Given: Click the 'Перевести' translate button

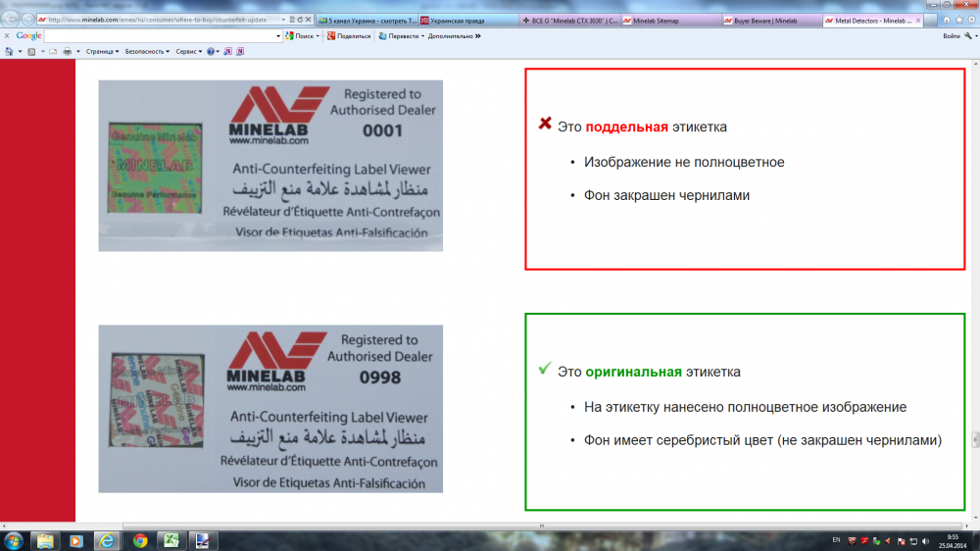Looking at the screenshot, I should click(x=399, y=36).
